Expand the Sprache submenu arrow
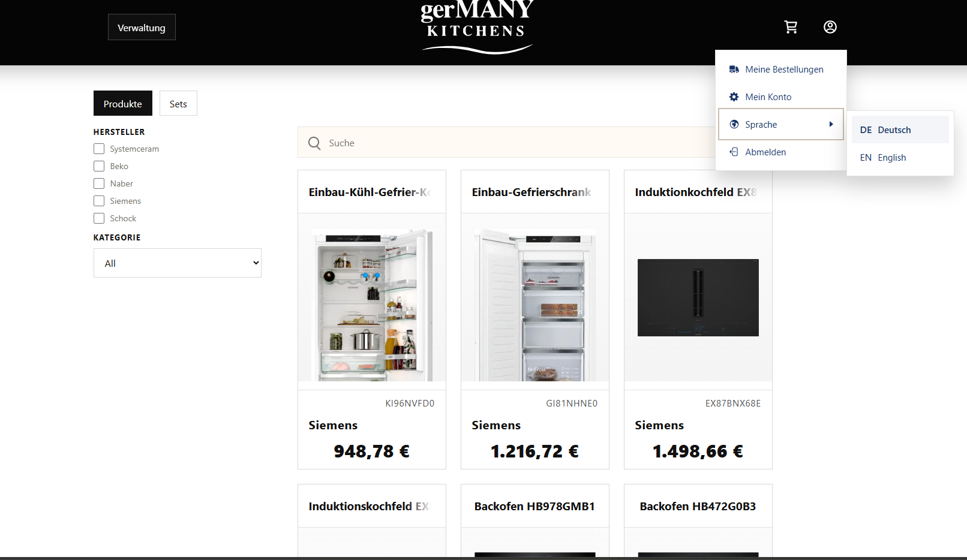Screen dimensions: 967x560 pyautogui.click(x=831, y=125)
